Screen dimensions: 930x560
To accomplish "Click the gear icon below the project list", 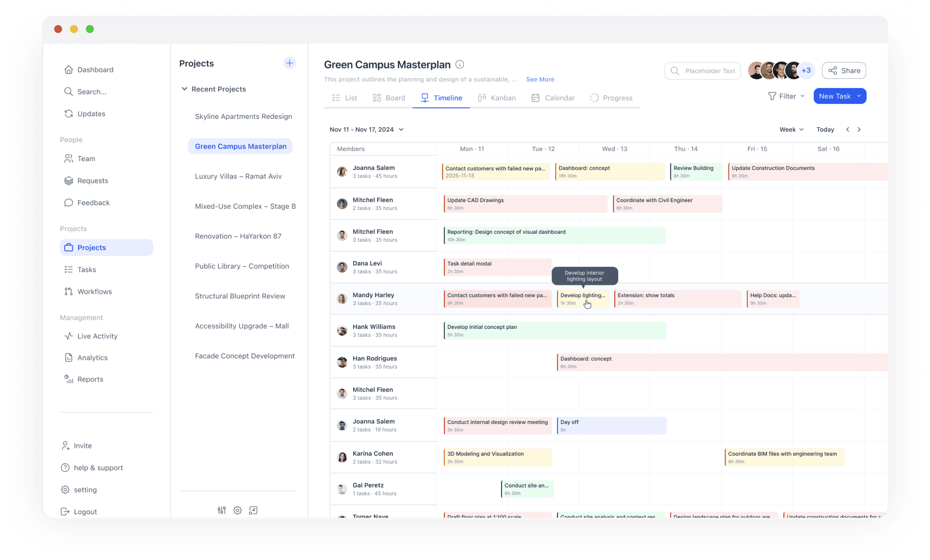I will [237, 510].
